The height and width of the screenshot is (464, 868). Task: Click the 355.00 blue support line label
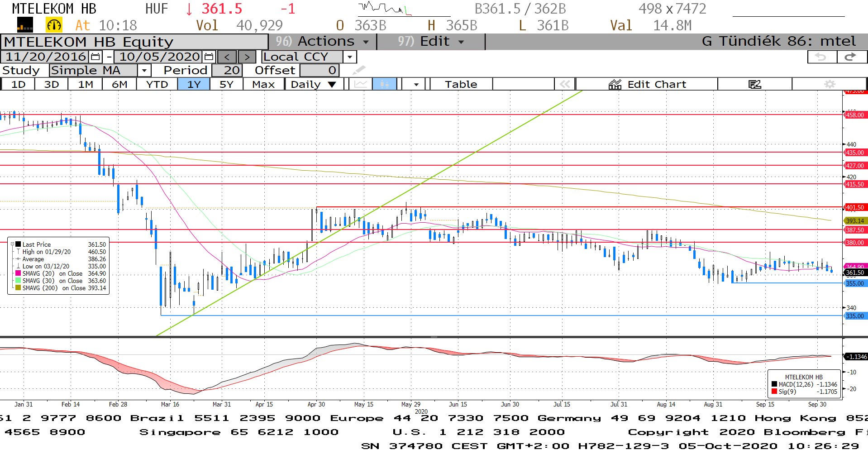pos(855,283)
